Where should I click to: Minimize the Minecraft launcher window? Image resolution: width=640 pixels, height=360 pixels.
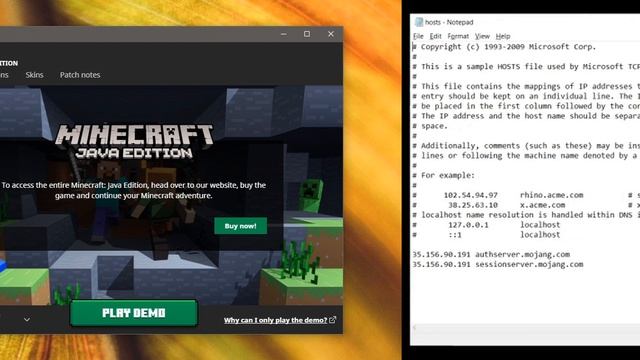point(284,34)
